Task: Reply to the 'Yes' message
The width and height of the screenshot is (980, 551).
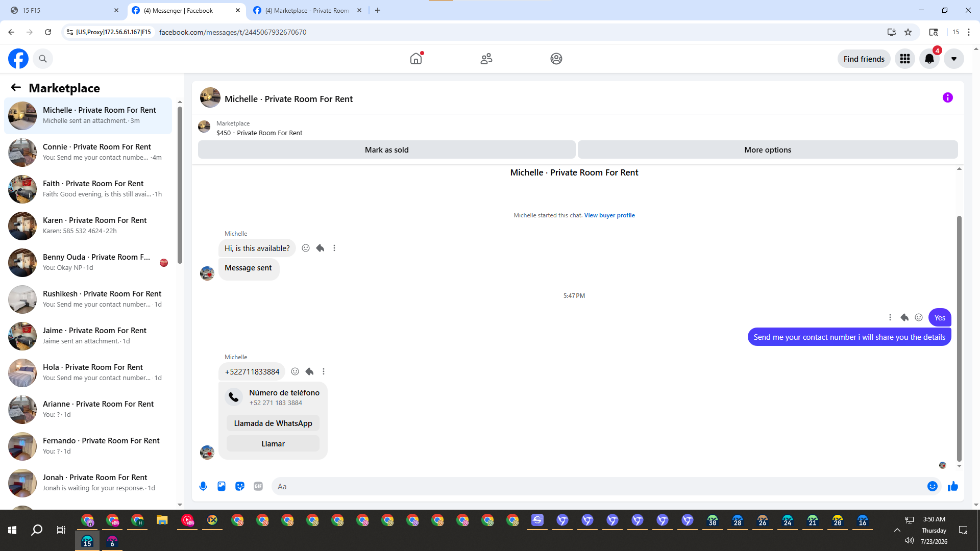Action: click(x=904, y=317)
